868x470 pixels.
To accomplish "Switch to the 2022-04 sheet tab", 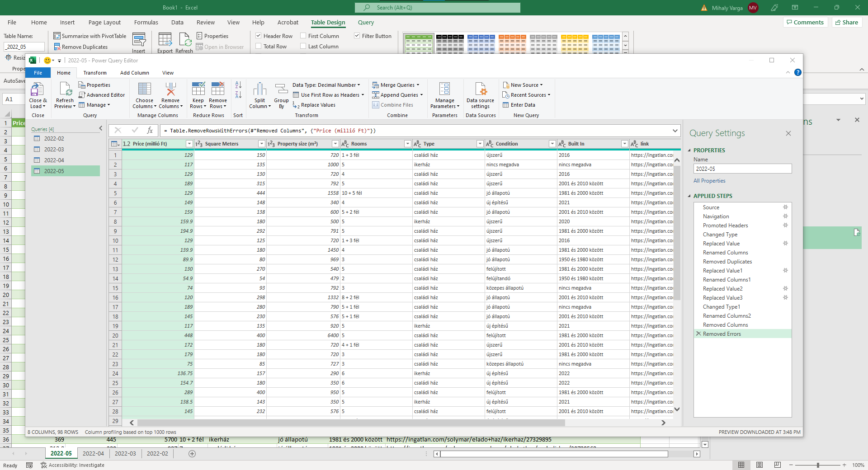I will point(93,453).
